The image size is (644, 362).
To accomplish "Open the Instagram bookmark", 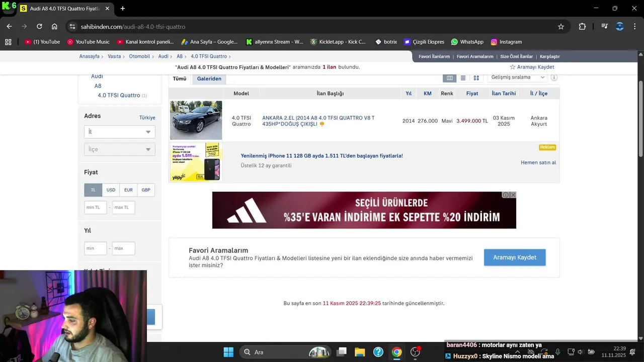I will tap(506, 42).
